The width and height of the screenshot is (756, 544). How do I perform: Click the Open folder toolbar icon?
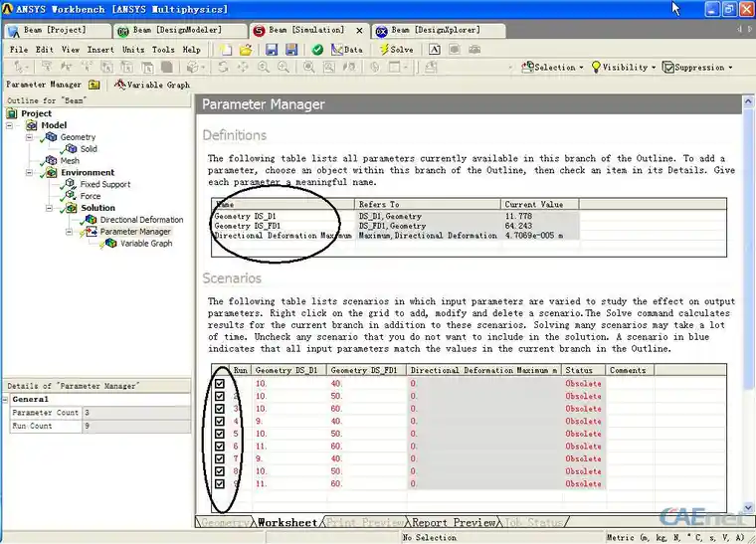[x=246, y=50]
